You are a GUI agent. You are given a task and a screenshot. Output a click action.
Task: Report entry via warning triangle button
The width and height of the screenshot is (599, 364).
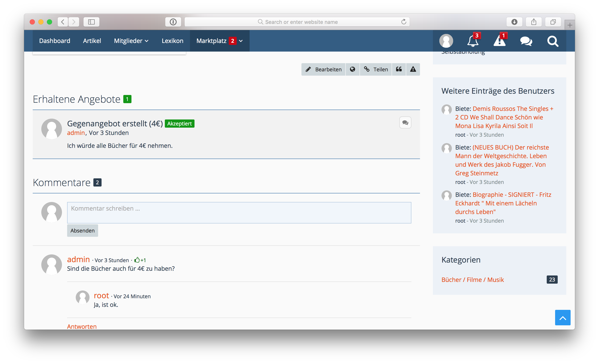413,69
